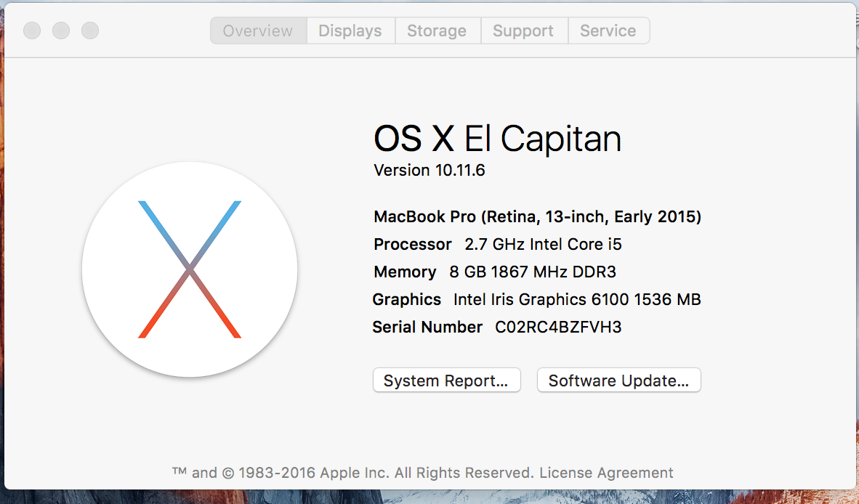The height and width of the screenshot is (504, 859).
Task: Open the License Agreement link
Action: tap(606, 473)
